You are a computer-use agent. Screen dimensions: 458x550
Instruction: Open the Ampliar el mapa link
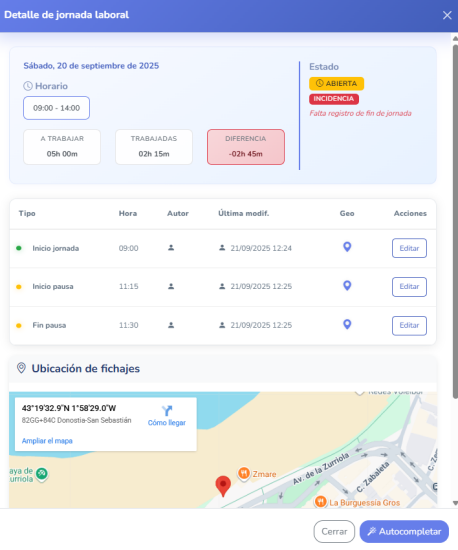pyautogui.click(x=47, y=441)
